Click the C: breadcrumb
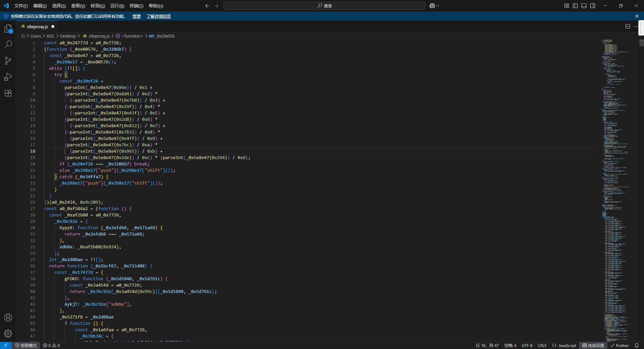The width and height of the screenshot is (644, 349). tap(23, 36)
